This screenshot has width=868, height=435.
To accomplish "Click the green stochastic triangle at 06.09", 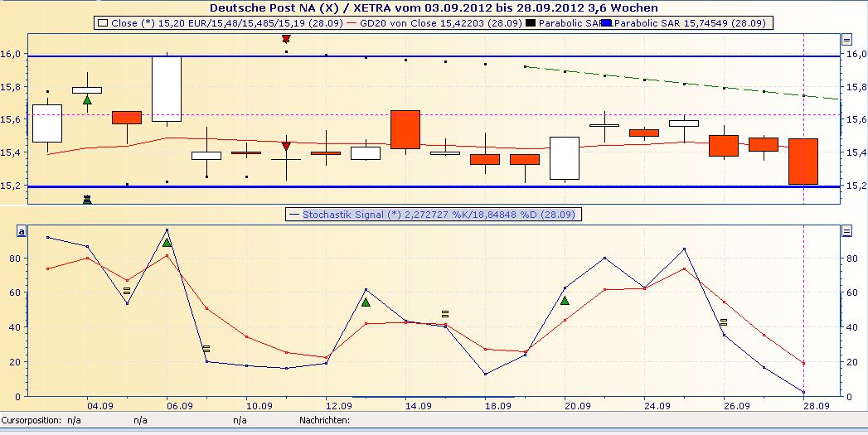I will [167, 242].
